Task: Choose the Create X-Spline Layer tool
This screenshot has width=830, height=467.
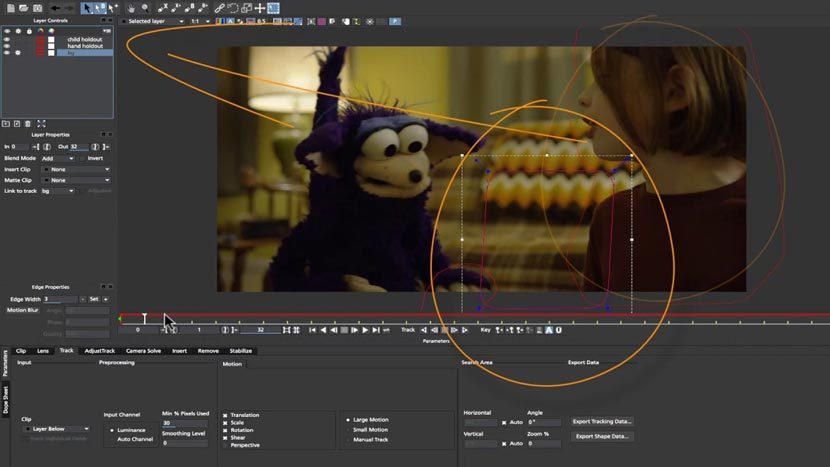Action: click(x=163, y=8)
